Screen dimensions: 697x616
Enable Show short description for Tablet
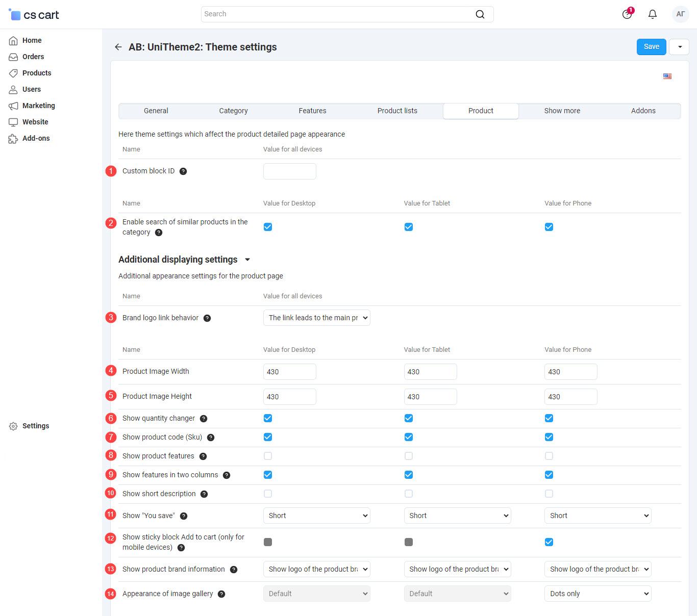(x=409, y=494)
